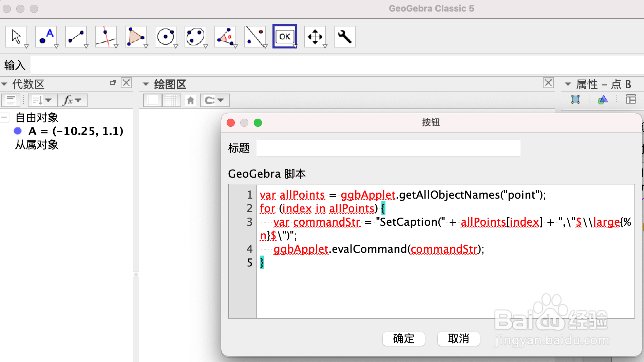Toggle visibility of point A
The image size is (644, 362).
[x=18, y=131]
